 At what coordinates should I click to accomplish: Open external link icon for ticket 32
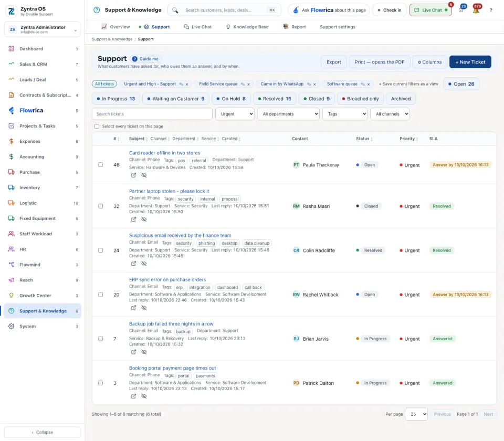click(133, 219)
